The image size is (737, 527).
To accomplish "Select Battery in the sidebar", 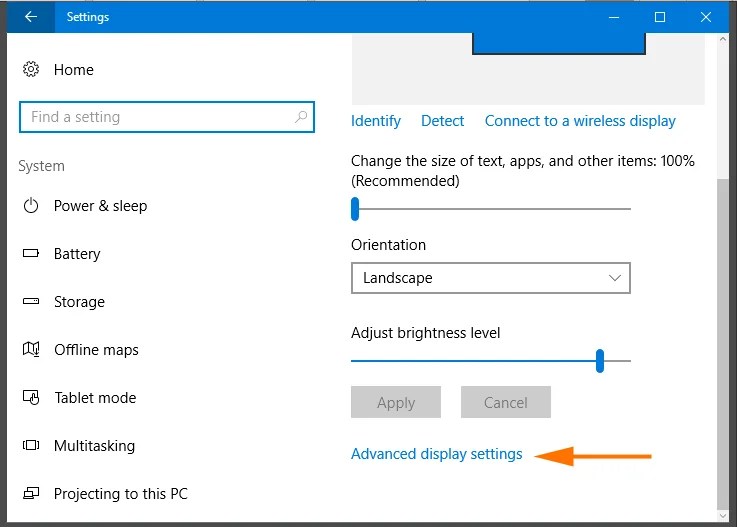I will coord(77,254).
